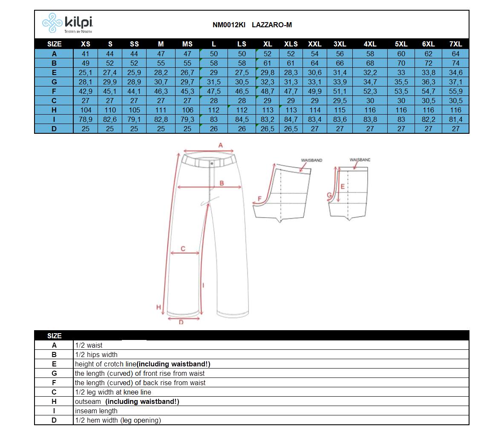Click value 78,9 in row I under XS
This screenshot has height=435, width=504.
86,120
